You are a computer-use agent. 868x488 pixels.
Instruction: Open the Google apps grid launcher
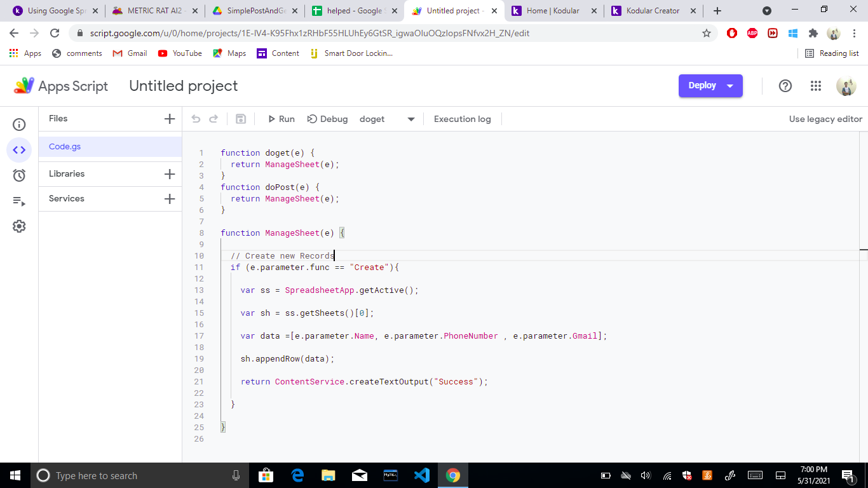[x=816, y=86]
